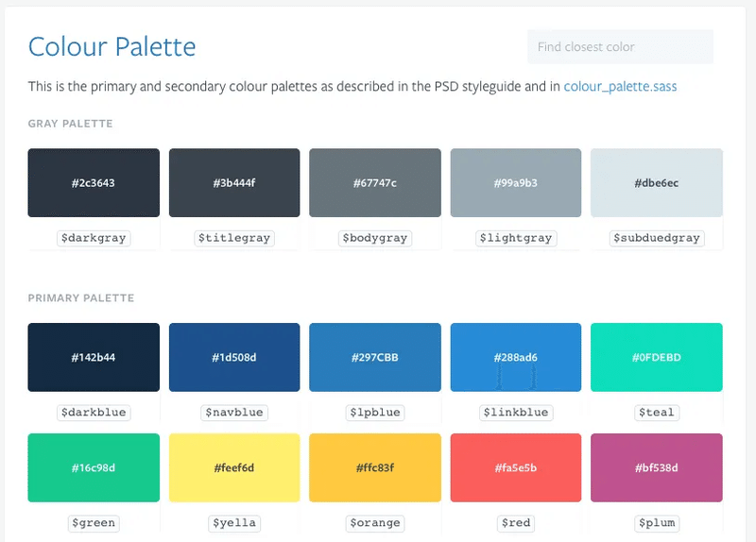
Task: Choose the #297CBB lpblue swatch
Action: pos(375,357)
